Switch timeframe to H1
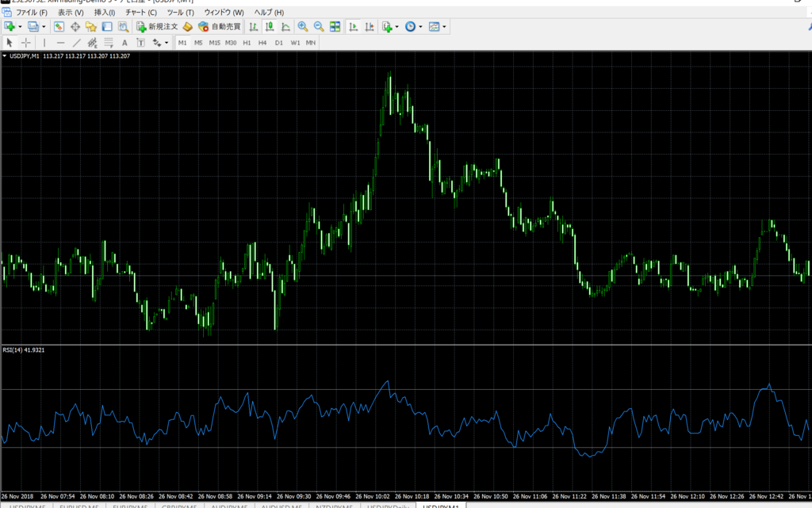The width and height of the screenshot is (812, 508). pyautogui.click(x=247, y=43)
